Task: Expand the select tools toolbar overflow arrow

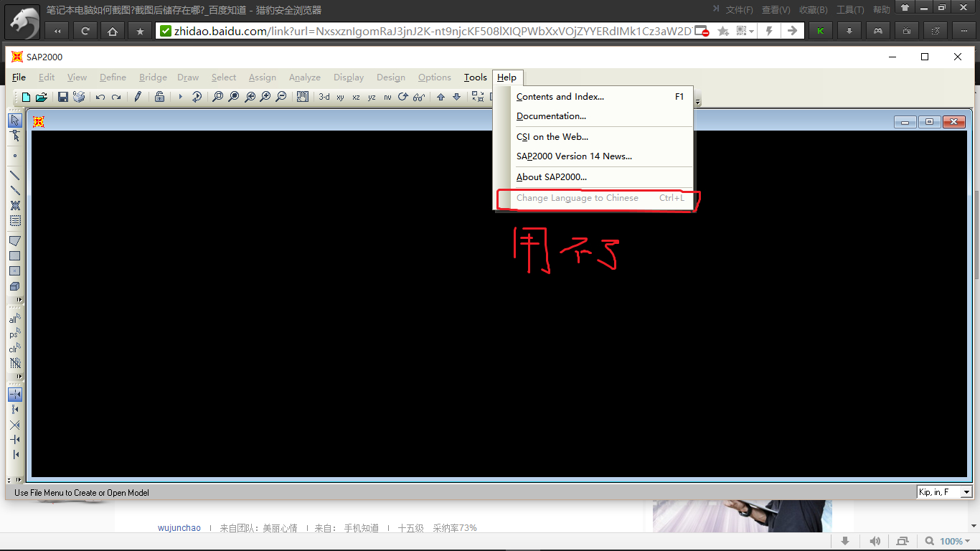Action: 19,377
